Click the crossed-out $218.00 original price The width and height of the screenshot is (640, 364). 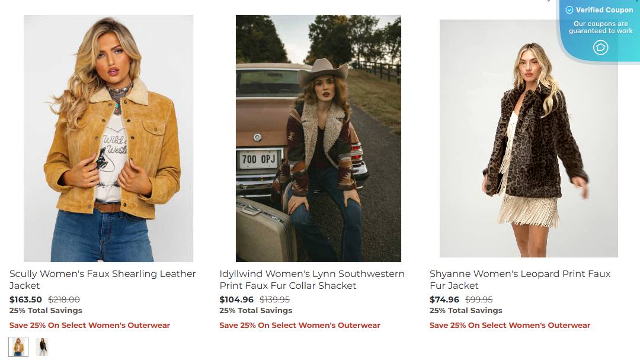[64, 299]
